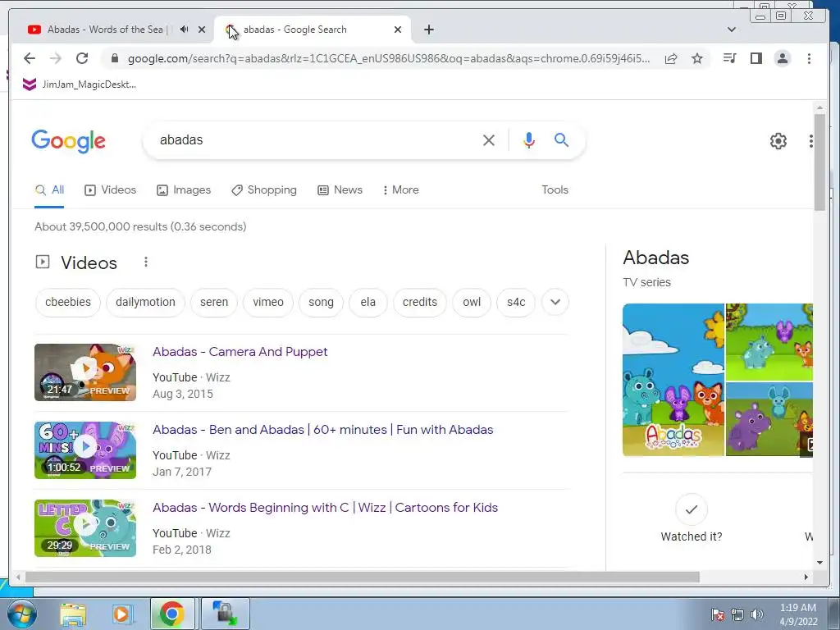The image size is (840, 630).
Task: Filter videos by dailymotion chip
Action: point(145,302)
